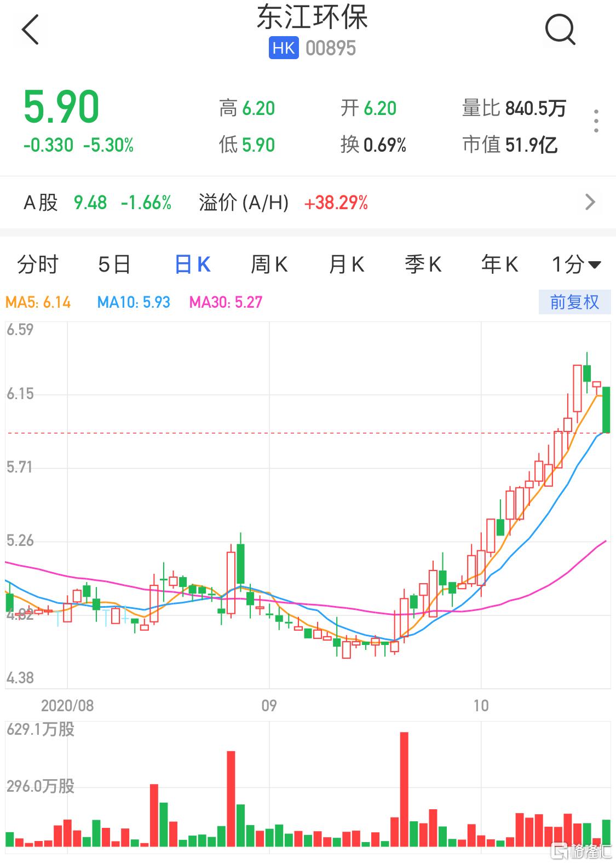616x864 pixels.
Task: Switch to 月K monthly chart
Action: click(x=346, y=265)
